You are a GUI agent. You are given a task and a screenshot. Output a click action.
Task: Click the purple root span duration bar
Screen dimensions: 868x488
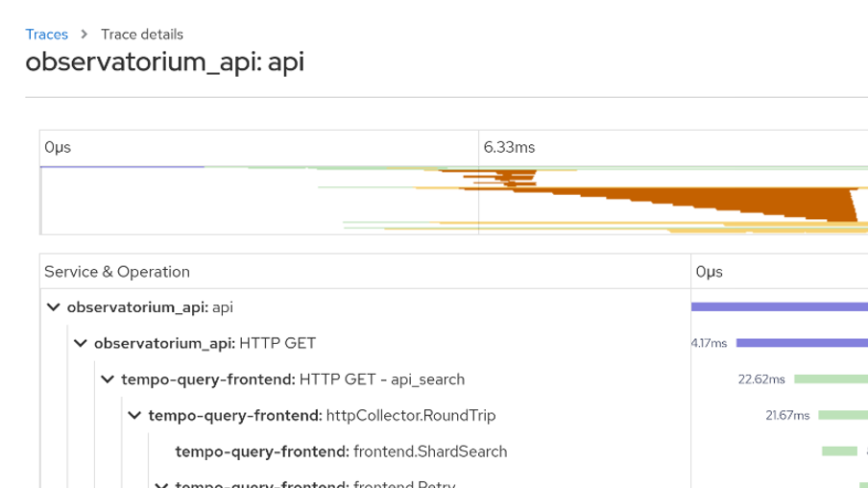780,306
